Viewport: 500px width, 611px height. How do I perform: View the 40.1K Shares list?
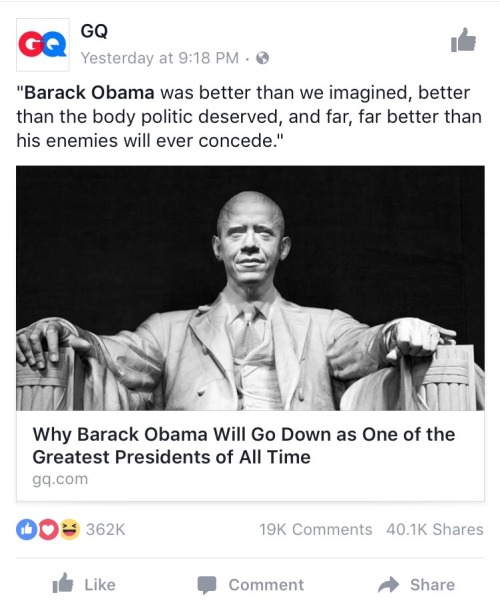coord(435,529)
